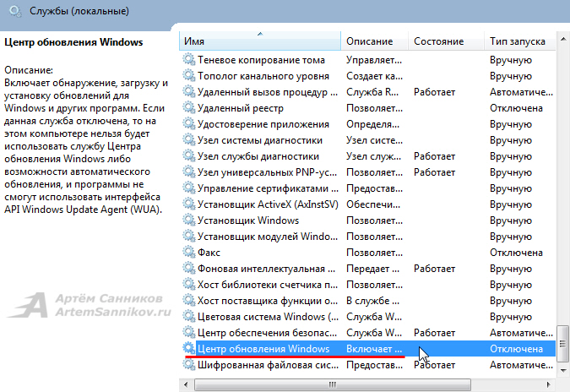This screenshot has height=392, width=570.
Task: Click the horizontal scrollbar right arrow
Action: [x=549, y=384]
